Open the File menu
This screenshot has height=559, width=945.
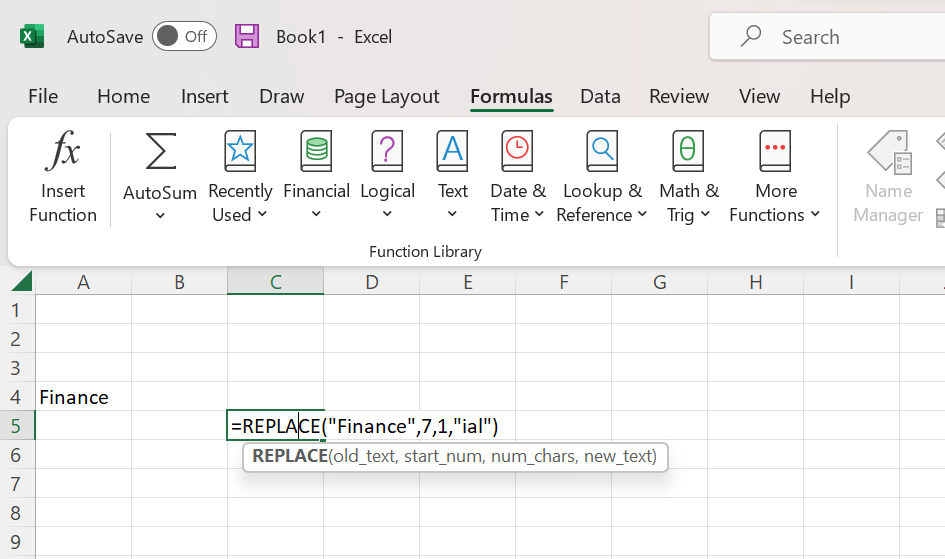tap(43, 97)
